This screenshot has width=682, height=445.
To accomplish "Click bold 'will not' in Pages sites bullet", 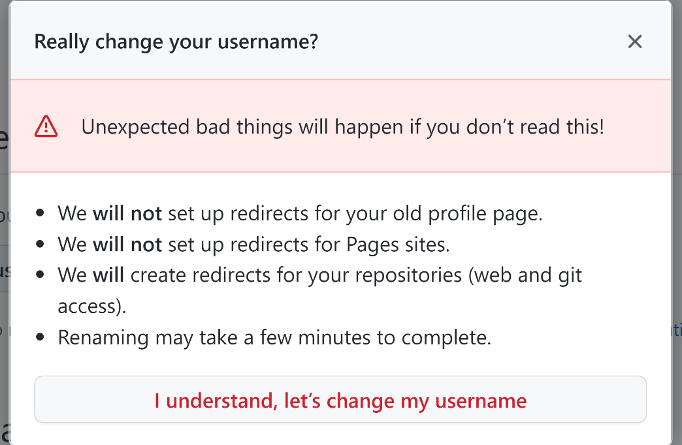I will pyautogui.click(x=127, y=244).
